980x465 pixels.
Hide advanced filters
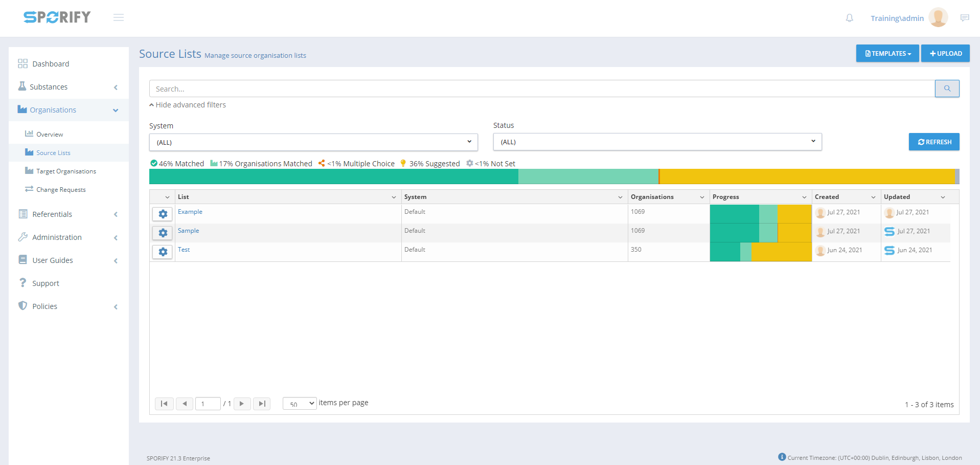pyautogui.click(x=188, y=105)
